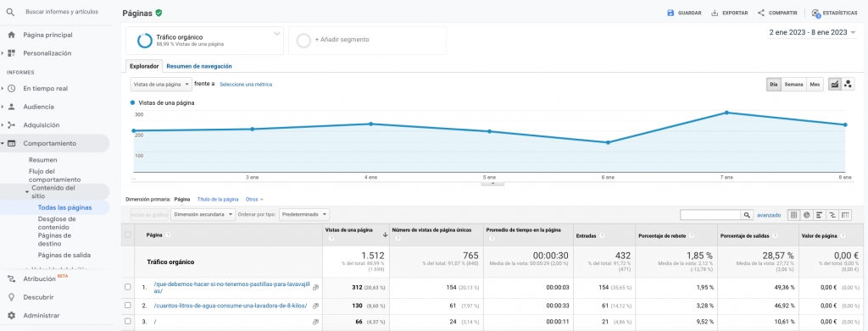
Task: Open Vistas de una página metric dropdown
Action: (x=161, y=84)
